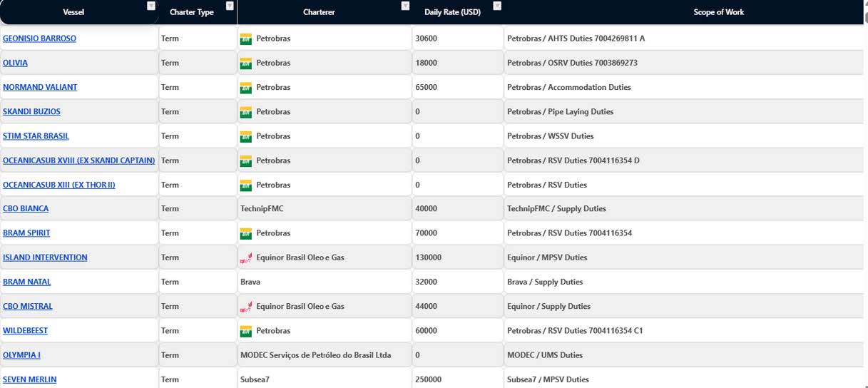Select 'Petrobras / Pipe Laying Duties' cell
The width and height of the screenshot is (868, 388).
pos(685,112)
